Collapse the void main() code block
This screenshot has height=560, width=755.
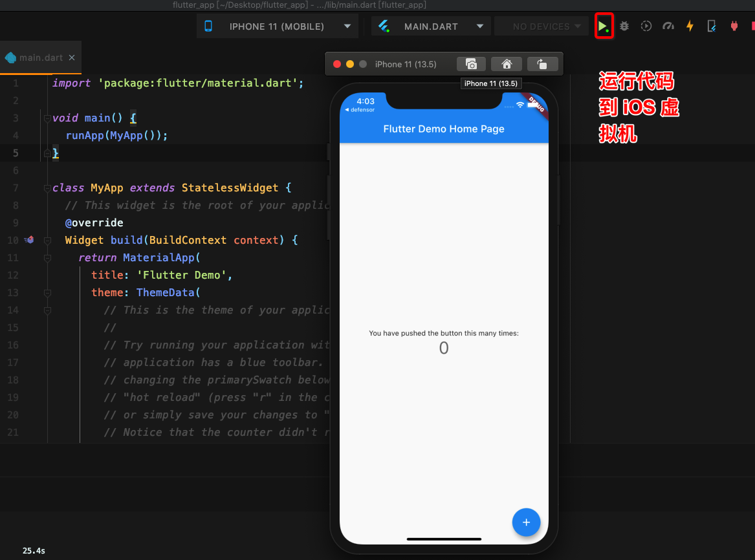(x=47, y=118)
